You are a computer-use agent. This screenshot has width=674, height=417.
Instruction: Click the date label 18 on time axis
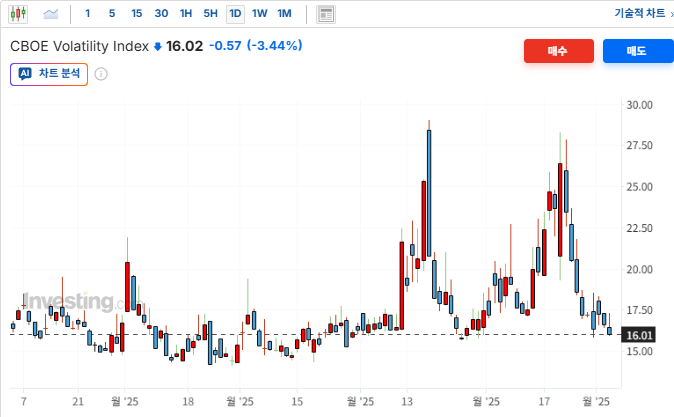pos(188,402)
